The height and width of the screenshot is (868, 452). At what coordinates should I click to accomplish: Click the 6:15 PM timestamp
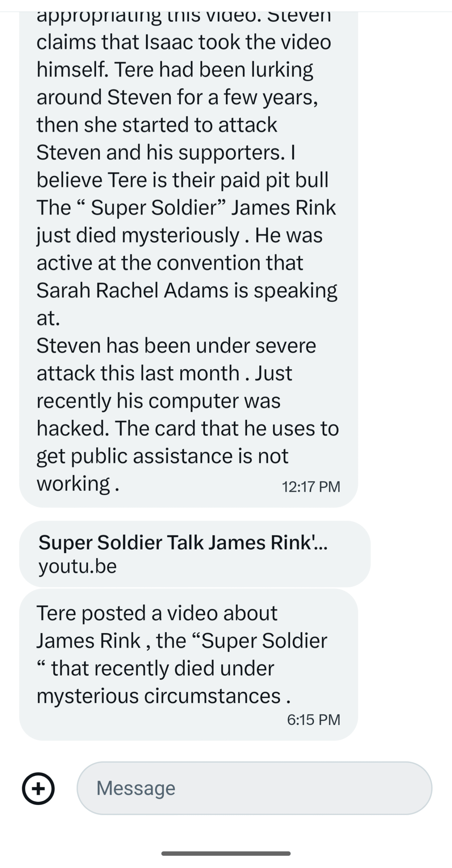point(314,719)
